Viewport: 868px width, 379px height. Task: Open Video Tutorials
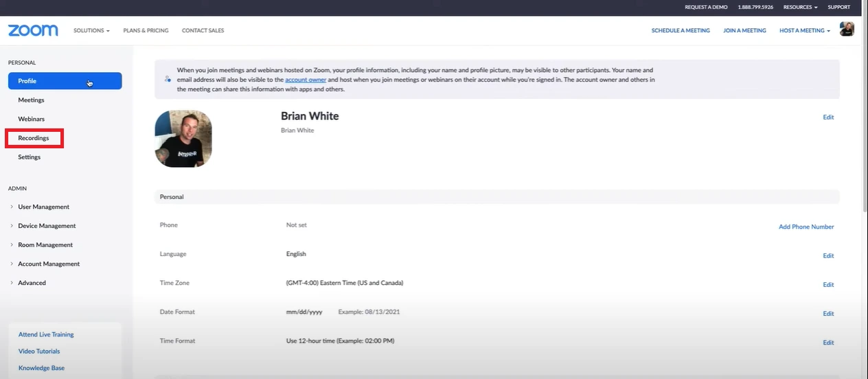tap(39, 351)
